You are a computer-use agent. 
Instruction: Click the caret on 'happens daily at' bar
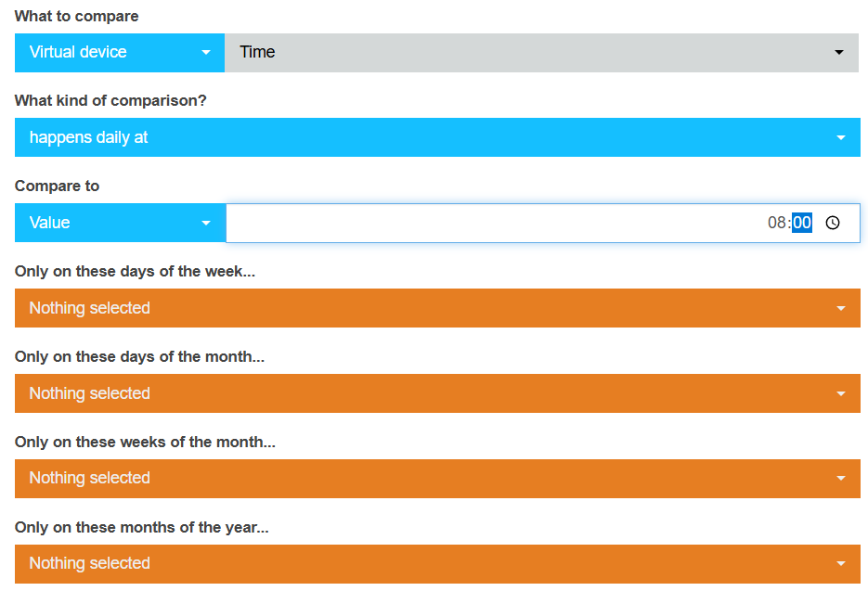click(841, 138)
